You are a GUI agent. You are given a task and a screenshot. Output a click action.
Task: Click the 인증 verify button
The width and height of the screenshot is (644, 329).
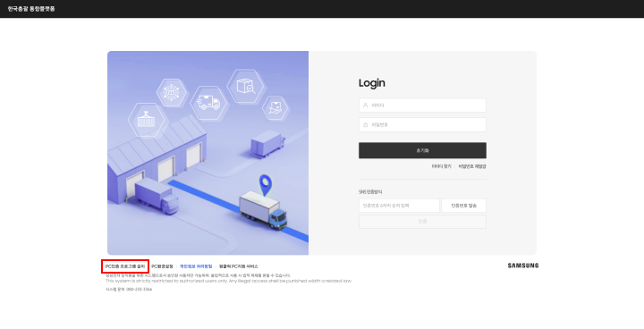click(x=422, y=222)
